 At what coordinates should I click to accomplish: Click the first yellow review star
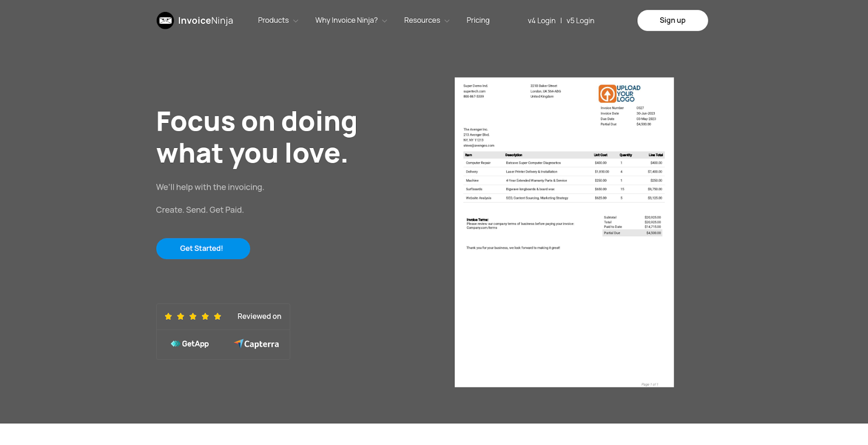pos(168,317)
